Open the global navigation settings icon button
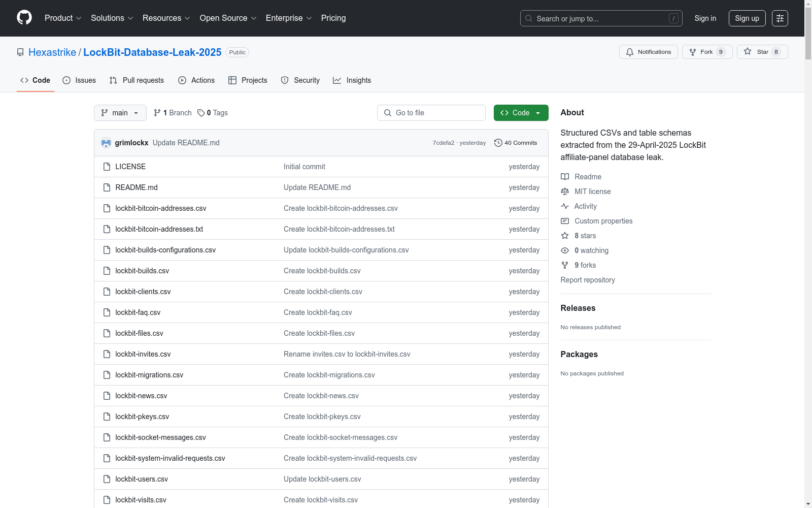Viewport: 812px width, 508px height. (780, 18)
